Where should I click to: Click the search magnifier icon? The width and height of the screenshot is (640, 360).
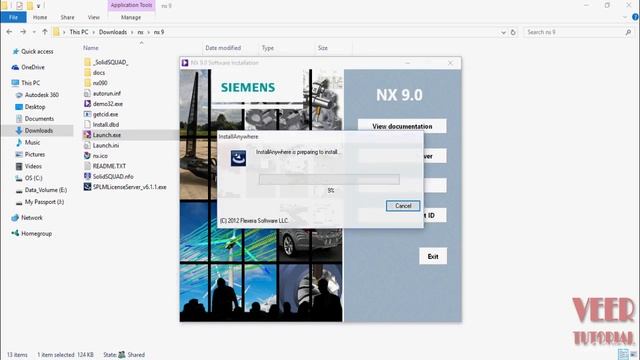628,32
